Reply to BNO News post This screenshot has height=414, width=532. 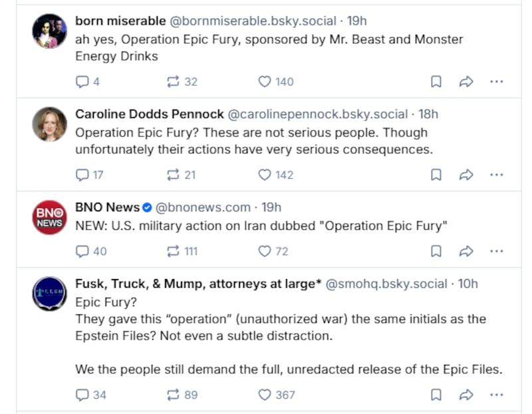(x=82, y=251)
